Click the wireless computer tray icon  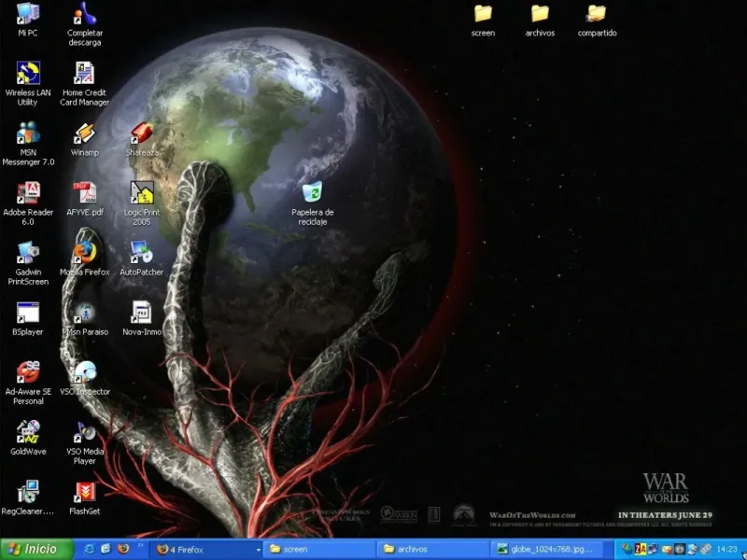(693, 549)
